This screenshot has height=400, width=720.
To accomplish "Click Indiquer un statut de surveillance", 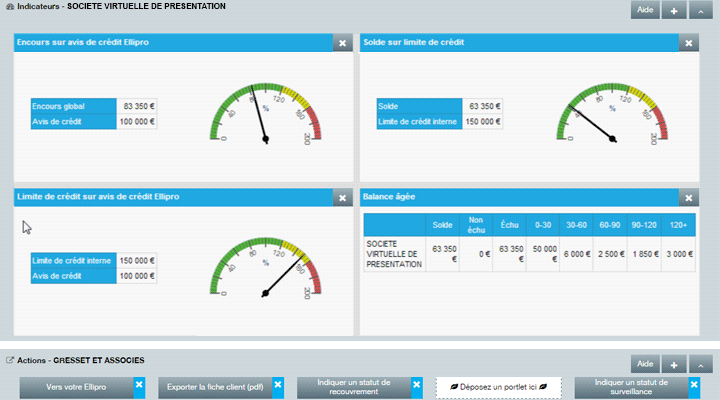I will pos(630,388).
